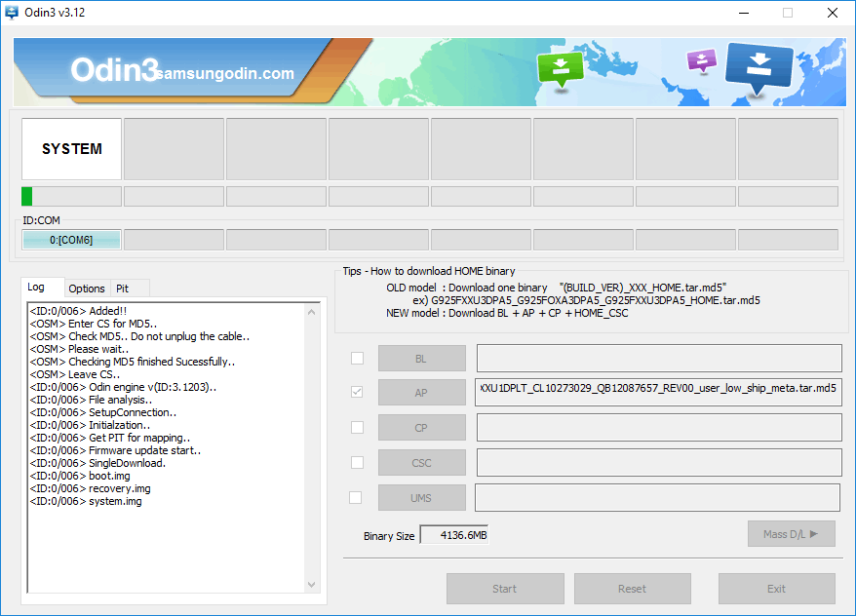Screen dimensions: 856x616
Task: Click the CP file button
Action: click(422, 428)
